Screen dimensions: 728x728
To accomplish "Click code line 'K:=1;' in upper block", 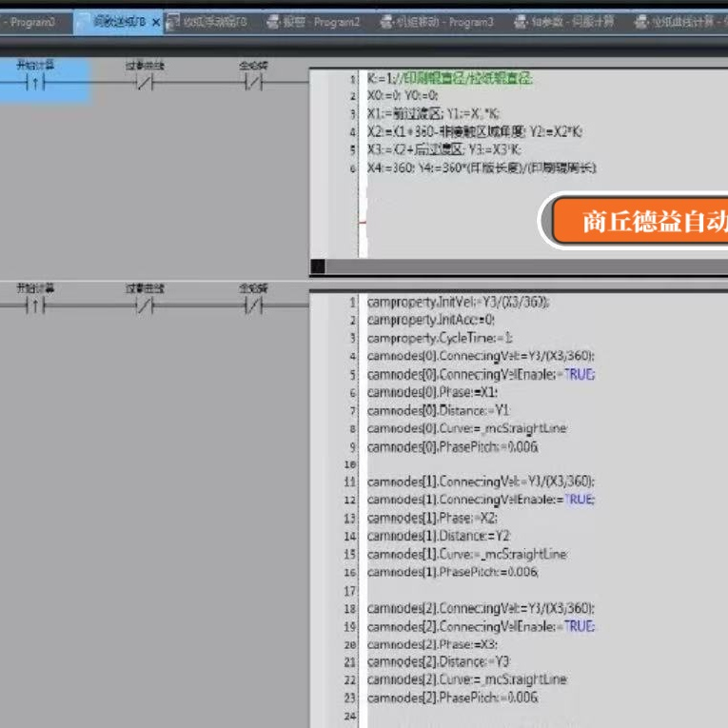I will point(450,78).
